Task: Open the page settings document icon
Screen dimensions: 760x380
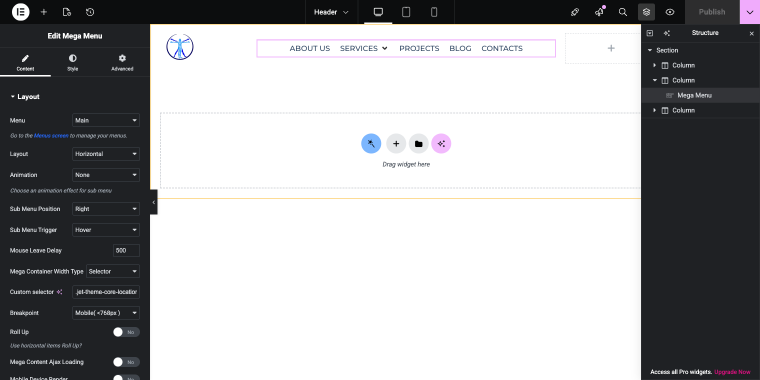Action: pos(67,12)
